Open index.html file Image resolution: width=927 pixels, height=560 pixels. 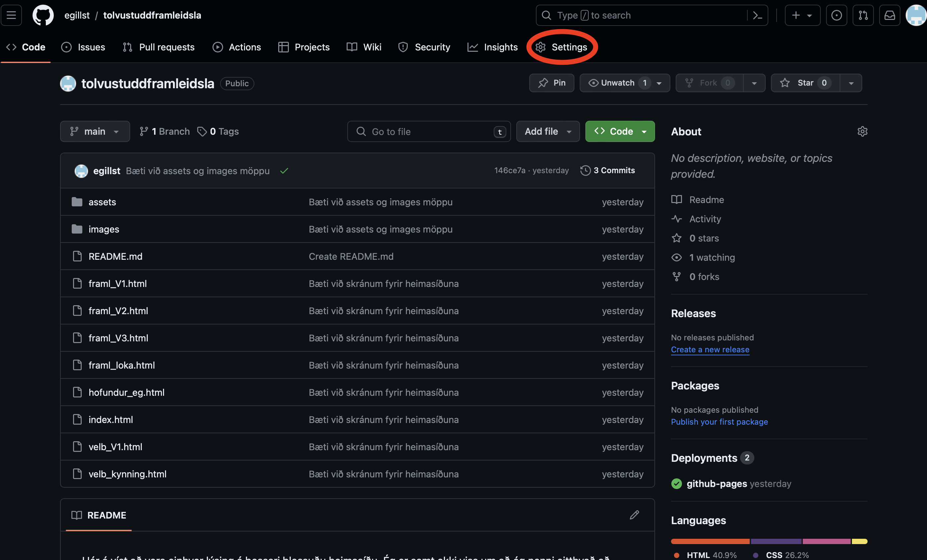pos(111,419)
